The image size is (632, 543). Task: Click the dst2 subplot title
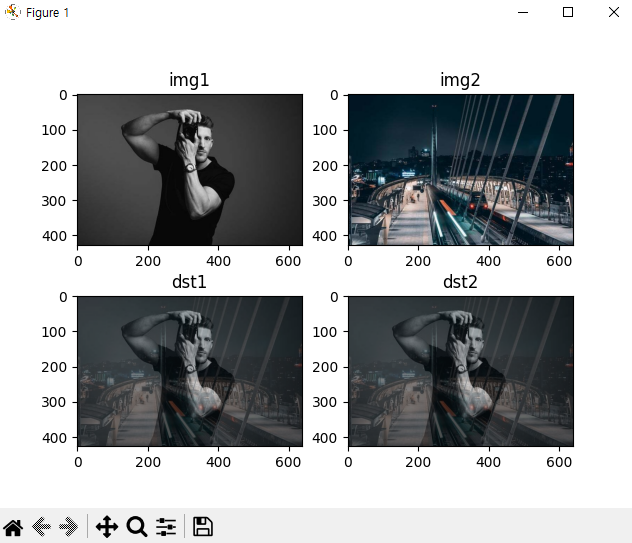coord(460,282)
